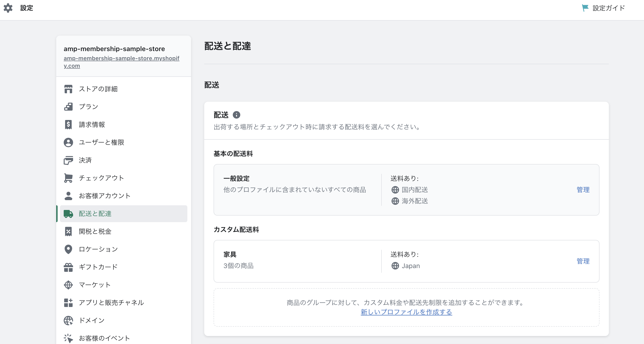The width and height of the screenshot is (644, 344).
Task: Click the markets globe icon in sidebar
Action: click(x=68, y=285)
